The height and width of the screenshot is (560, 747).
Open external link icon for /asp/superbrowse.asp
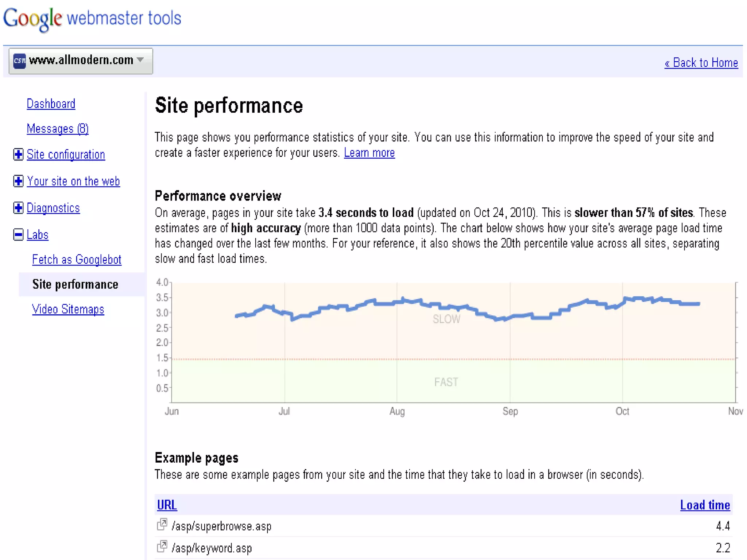tap(162, 525)
